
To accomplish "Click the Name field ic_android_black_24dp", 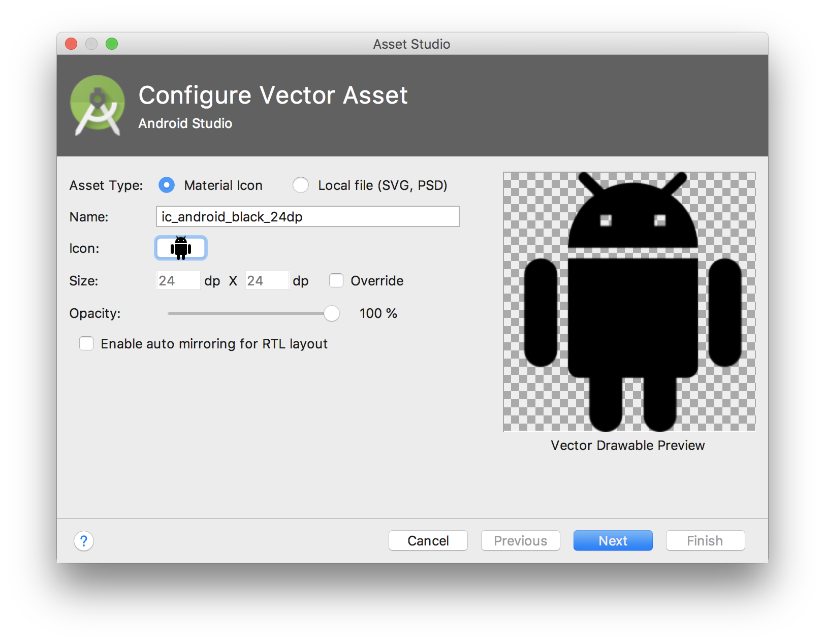I will [307, 217].
